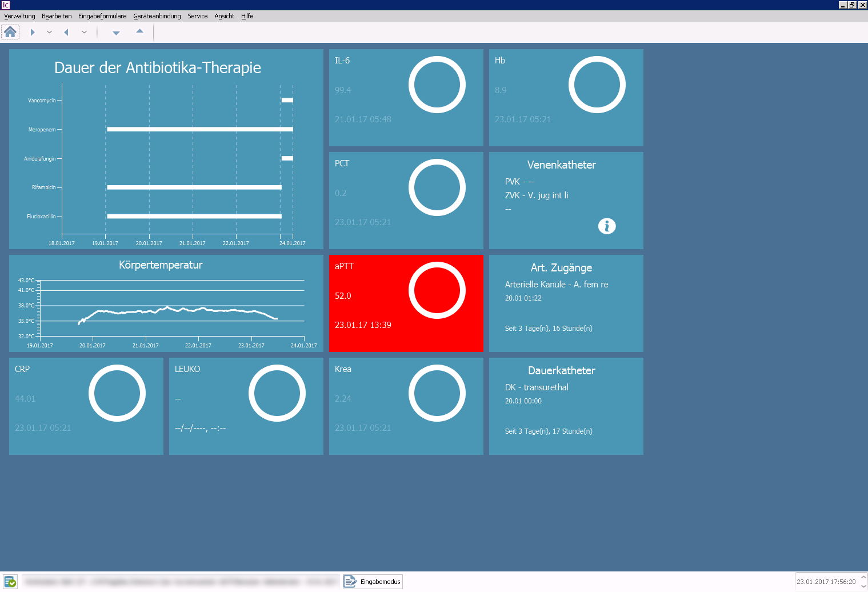The image size is (868, 592).
Task: Click the Home icon in toolbar
Action: 10,32
